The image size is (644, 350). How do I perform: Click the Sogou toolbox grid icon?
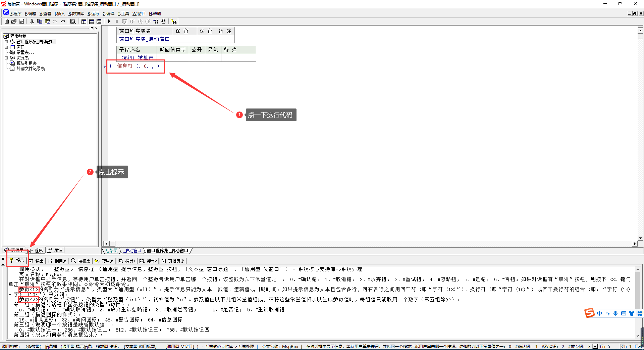[x=640, y=313]
